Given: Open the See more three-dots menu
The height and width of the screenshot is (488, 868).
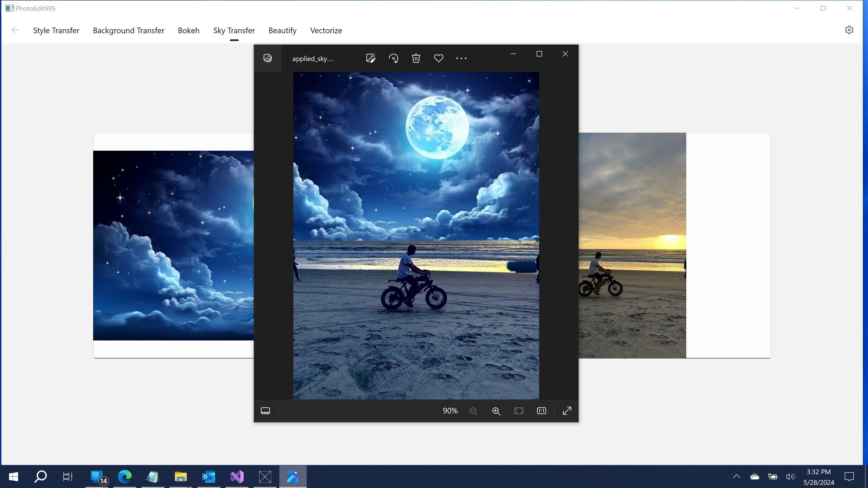Looking at the screenshot, I should 461,58.
